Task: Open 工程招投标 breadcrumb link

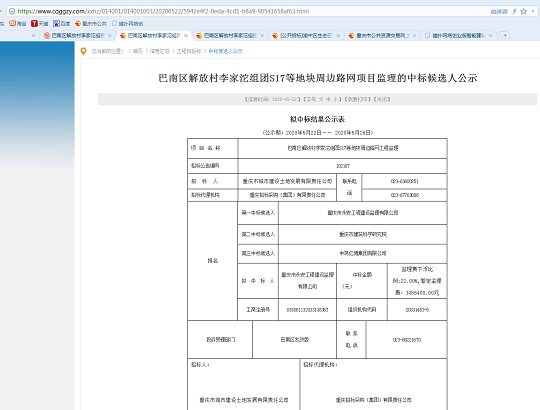Action: pos(189,51)
